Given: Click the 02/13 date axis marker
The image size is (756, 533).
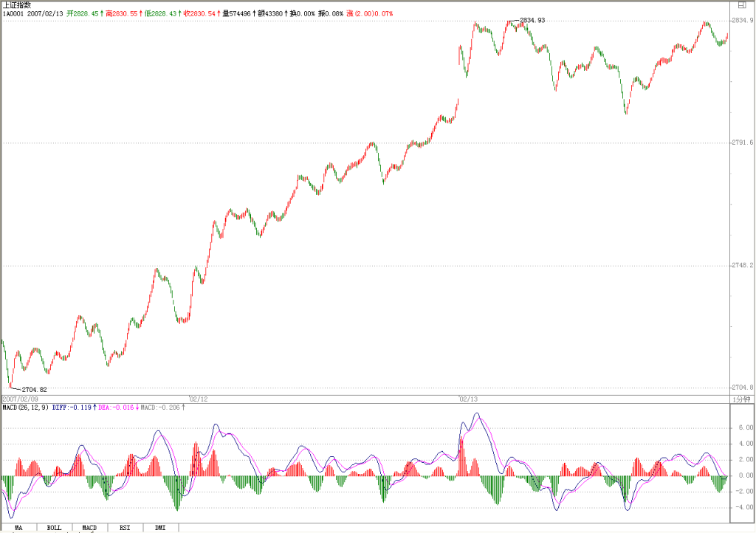Looking at the screenshot, I should point(468,399).
